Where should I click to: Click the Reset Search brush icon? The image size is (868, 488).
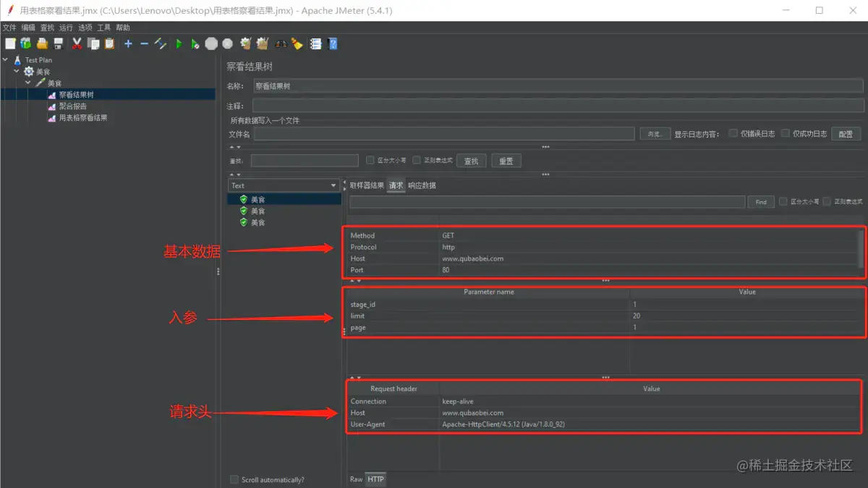point(297,43)
